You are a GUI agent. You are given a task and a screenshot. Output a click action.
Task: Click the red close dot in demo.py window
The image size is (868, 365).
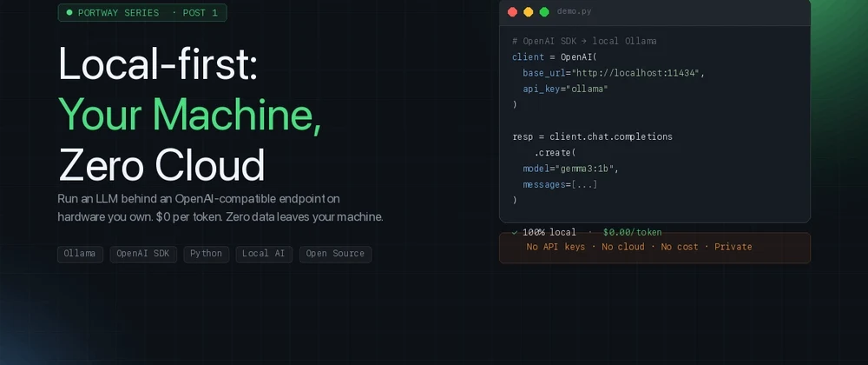513,11
